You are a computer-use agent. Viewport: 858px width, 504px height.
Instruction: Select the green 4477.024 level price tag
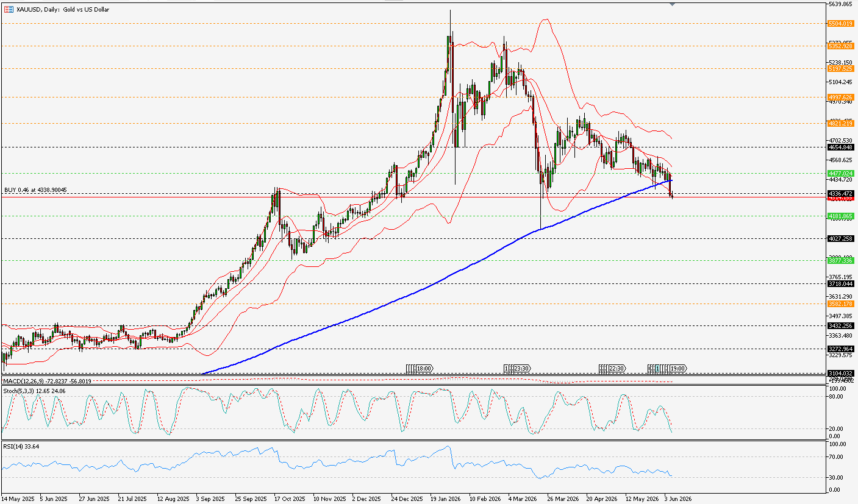[842, 173]
